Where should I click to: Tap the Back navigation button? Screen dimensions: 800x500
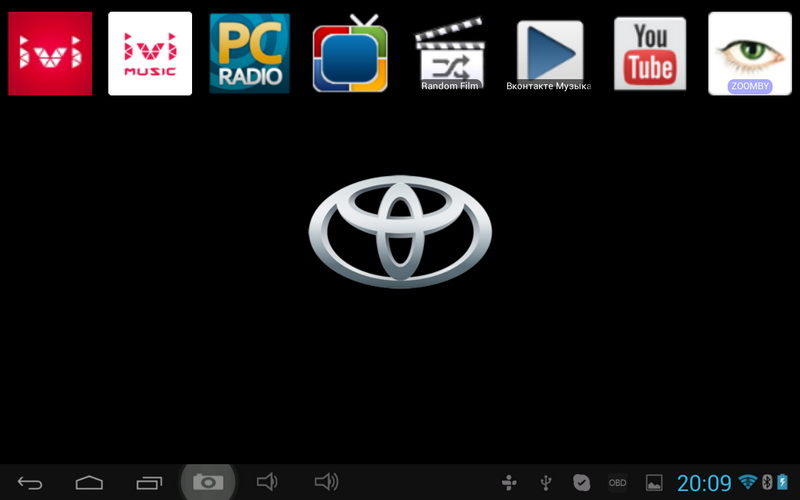30,482
